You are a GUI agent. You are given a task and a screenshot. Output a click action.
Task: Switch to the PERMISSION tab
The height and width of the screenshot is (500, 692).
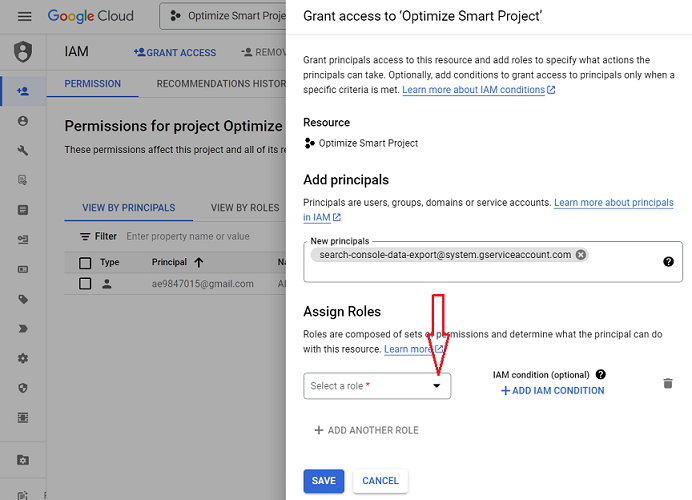92,84
